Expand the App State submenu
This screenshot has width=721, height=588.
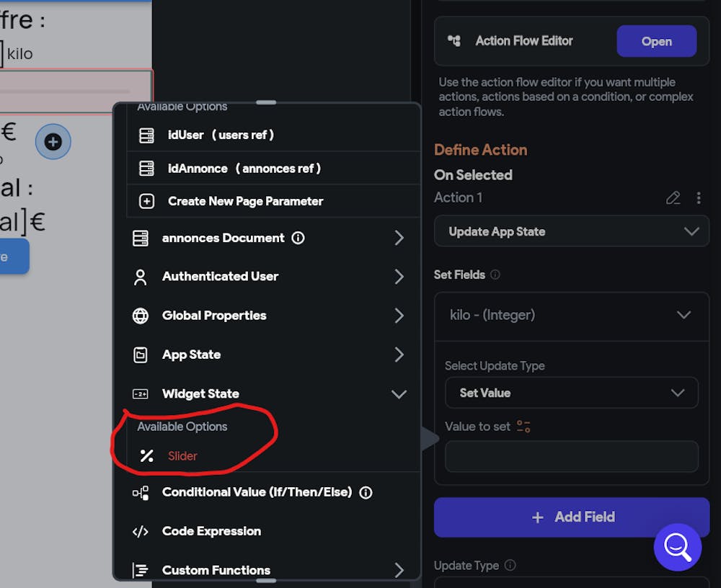click(398, 355)
